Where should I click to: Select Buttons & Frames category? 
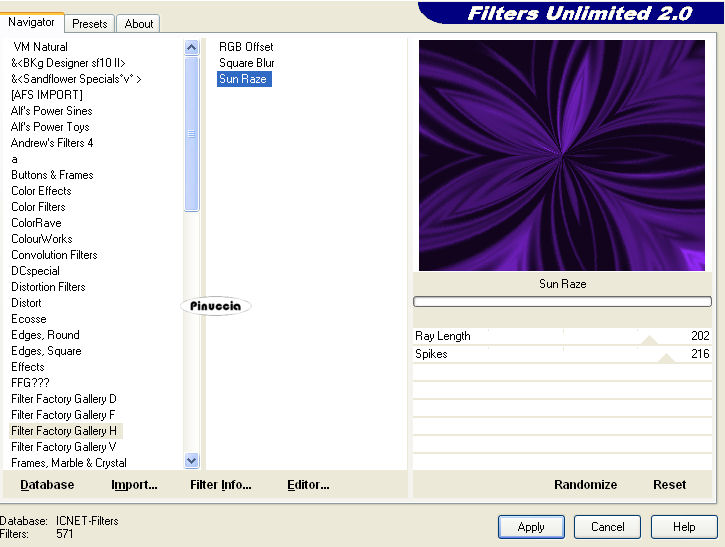click(52, 175)
